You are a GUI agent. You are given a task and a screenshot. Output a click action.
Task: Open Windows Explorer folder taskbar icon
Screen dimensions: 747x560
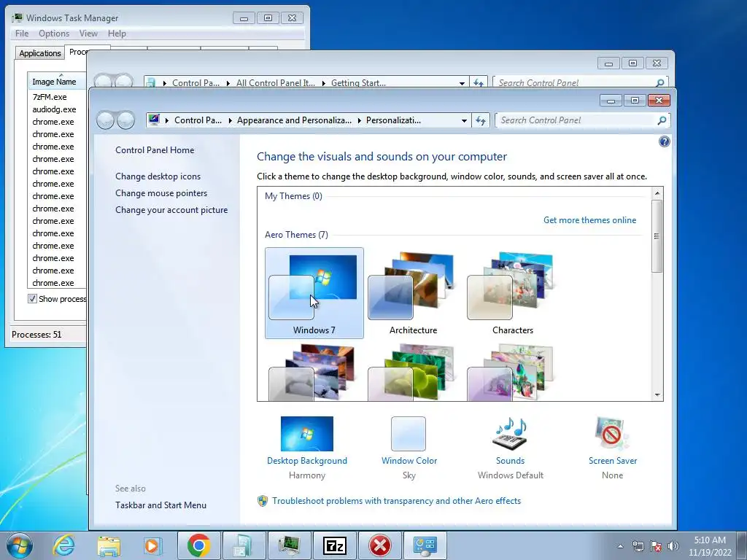coord(109,545)
